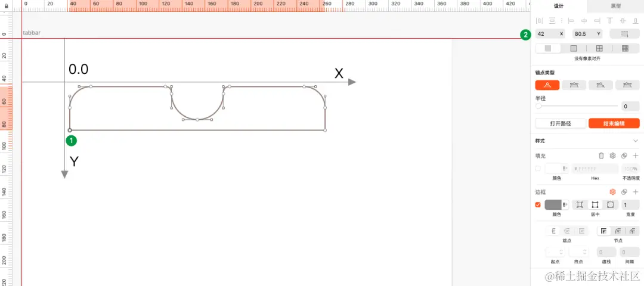The image size is (644, 286).
Task: Add a new fill with plus icon
Action: (x=636, y=156)
